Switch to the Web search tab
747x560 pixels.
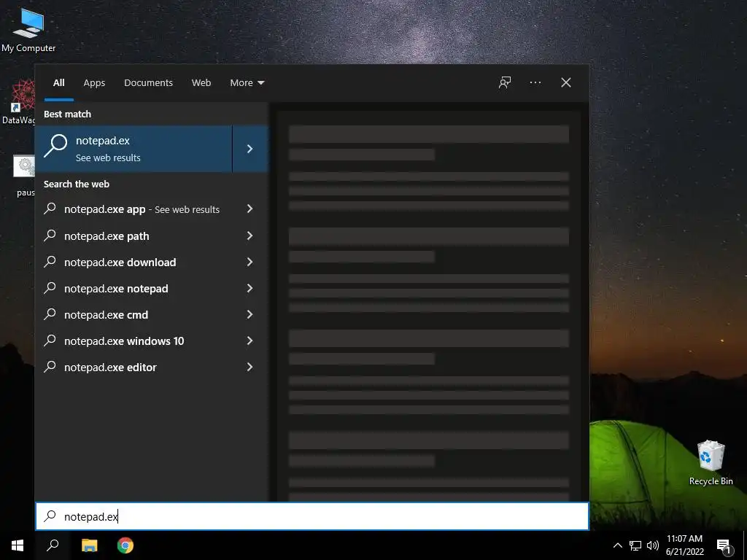[x=201, y=83]
